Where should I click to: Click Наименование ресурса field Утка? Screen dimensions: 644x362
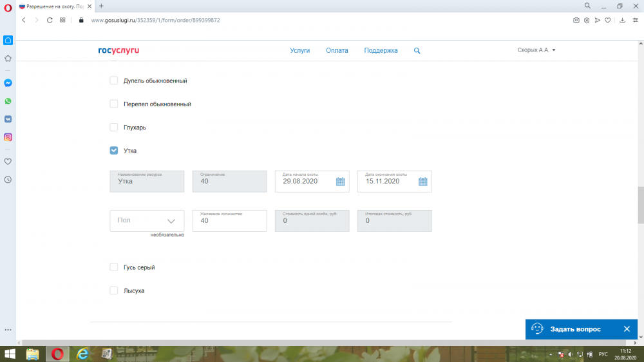pyautogui.click(x=147, y=181)
